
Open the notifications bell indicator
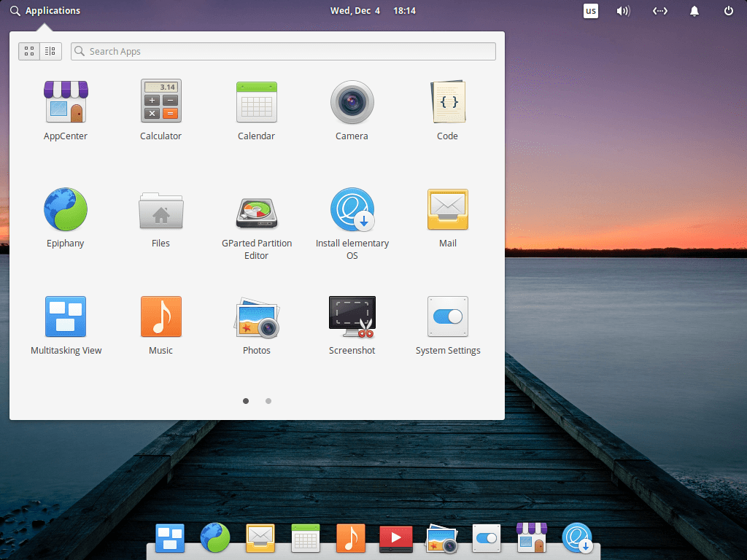point(694,11)
